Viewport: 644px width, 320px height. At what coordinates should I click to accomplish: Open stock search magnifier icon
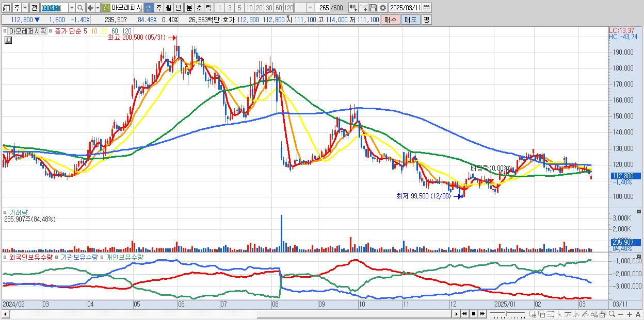point(80,8)
